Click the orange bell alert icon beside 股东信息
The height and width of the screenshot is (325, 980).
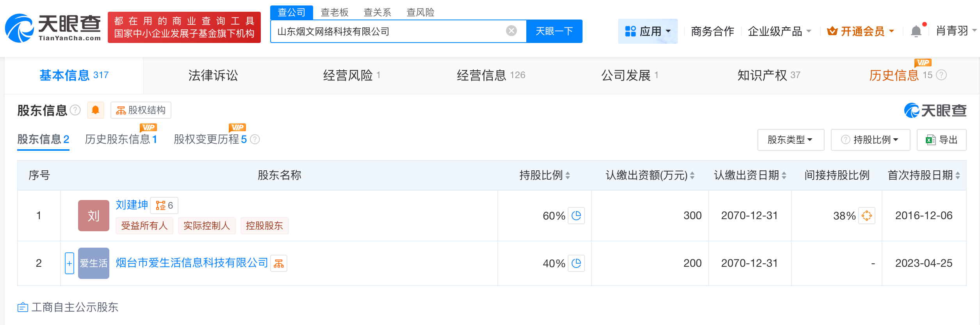[x=95, y=110]
